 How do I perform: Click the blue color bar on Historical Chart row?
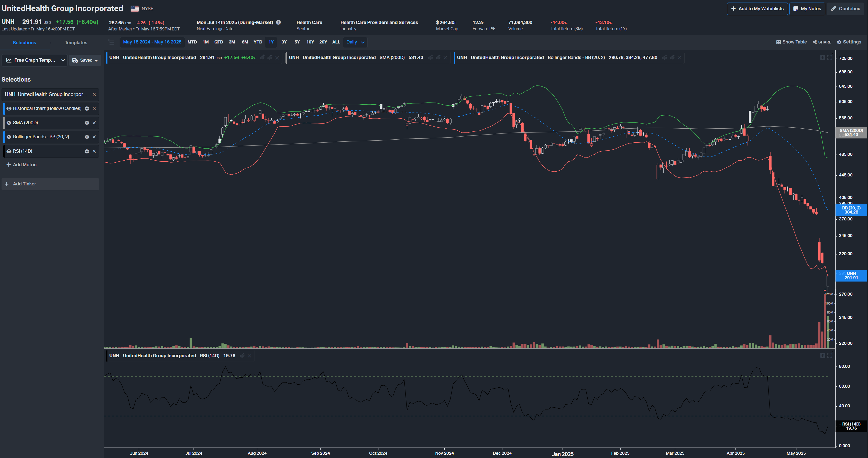pos(4,108)
